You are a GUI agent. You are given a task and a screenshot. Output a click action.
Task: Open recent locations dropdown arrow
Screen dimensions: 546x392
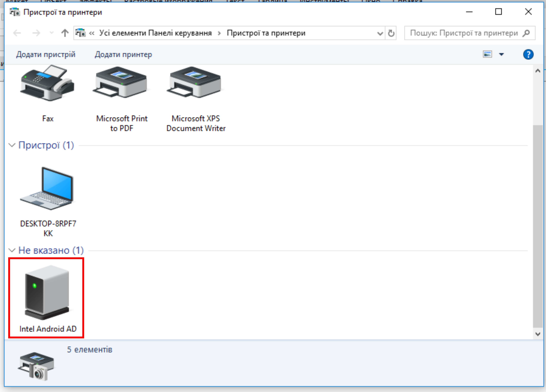(x=51, y=33)
